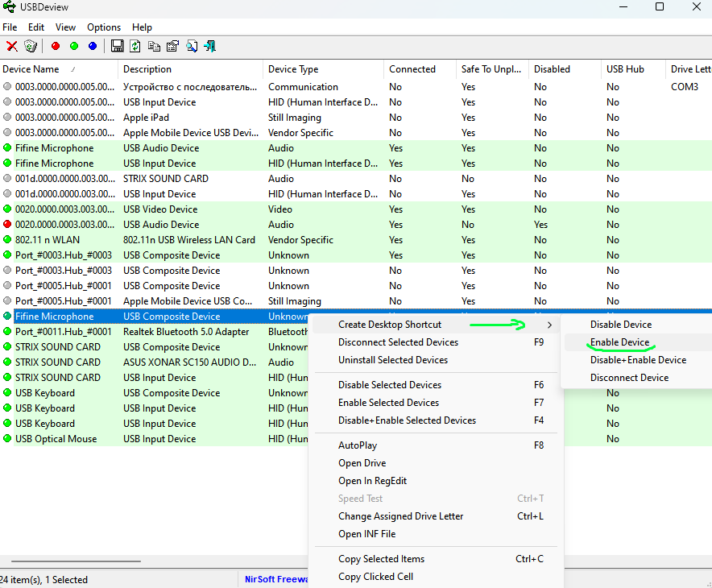Click the refresh page toolbar icon
This screenshot has width=712, height=588.
pos(135,46)
